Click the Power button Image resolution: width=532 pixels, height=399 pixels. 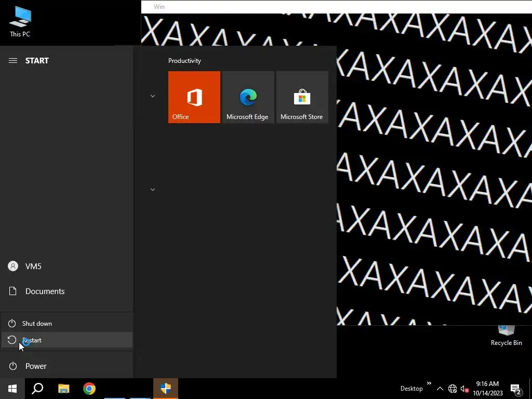[x=66, y=366]
